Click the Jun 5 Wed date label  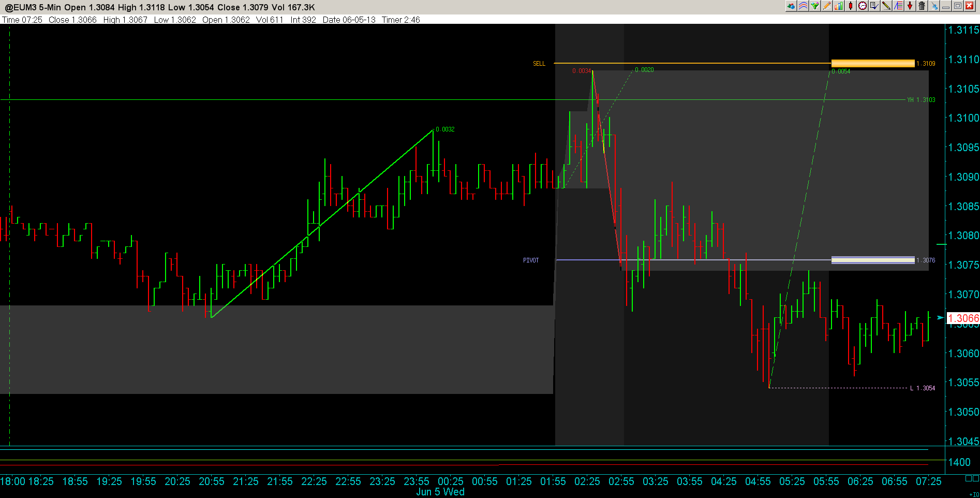pos(440,492)
